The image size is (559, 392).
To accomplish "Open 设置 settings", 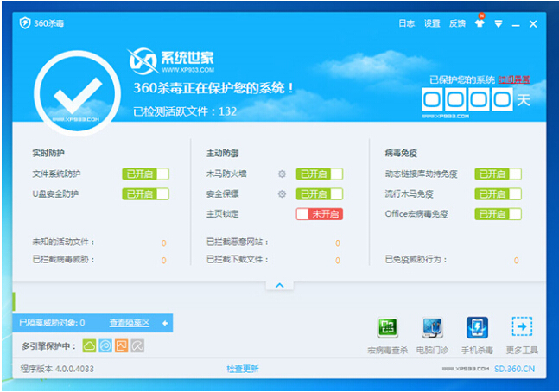I will (x=432, y=23).
